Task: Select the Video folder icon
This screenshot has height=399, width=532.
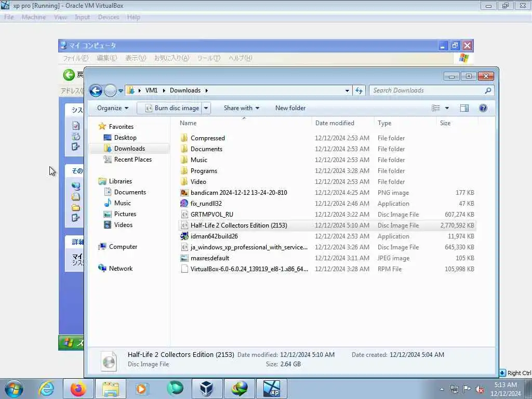Action: (x=184, y=181)
